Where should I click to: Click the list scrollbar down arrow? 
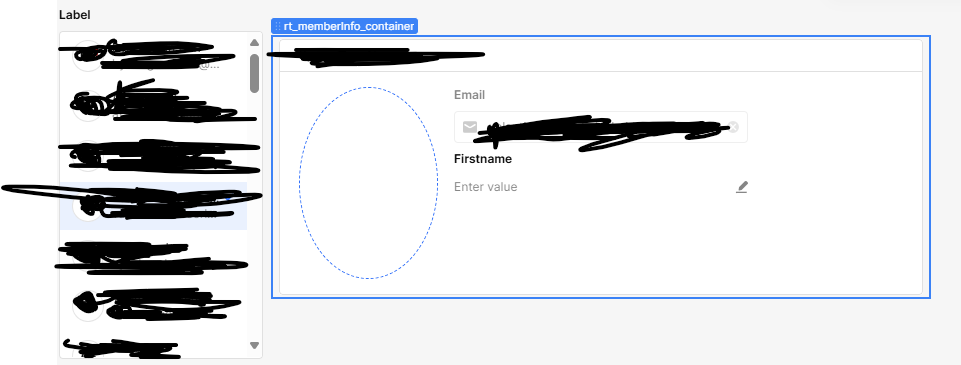pyautogui.click(x=254, y=345)
